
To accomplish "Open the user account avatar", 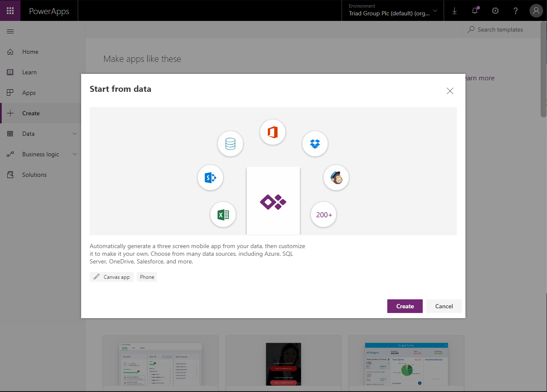I will (536, 11).
